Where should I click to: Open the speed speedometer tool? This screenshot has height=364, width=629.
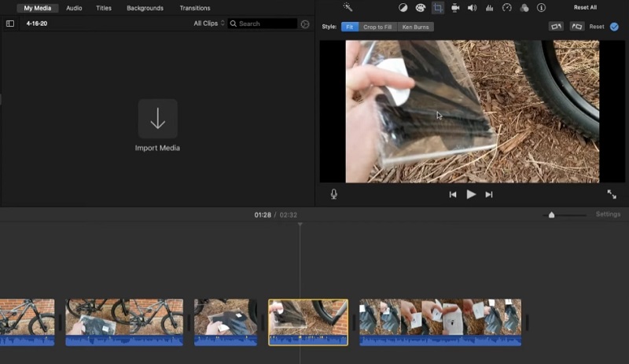(507, 8)
